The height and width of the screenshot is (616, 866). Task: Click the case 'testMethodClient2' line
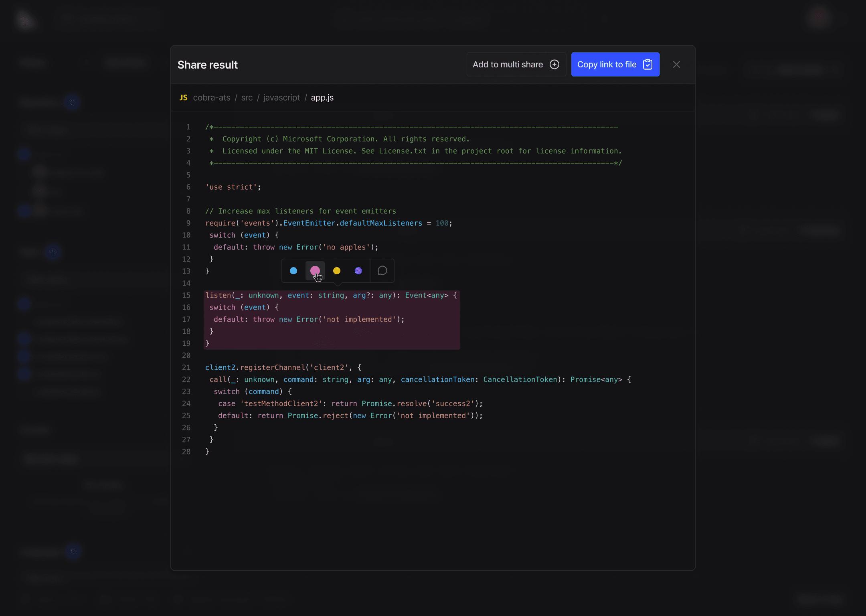coord(350,403)
